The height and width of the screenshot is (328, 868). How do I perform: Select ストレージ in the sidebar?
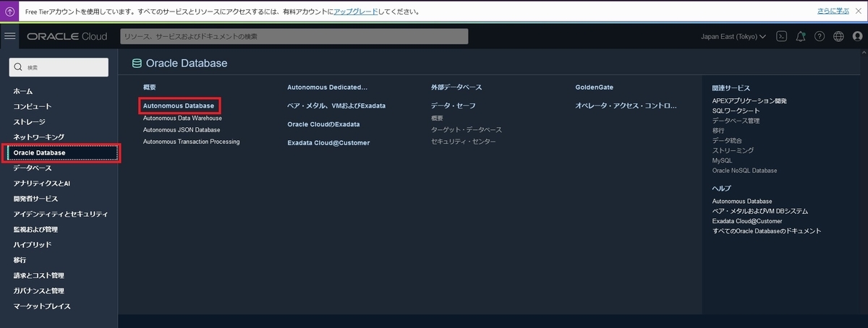[29, 122]
